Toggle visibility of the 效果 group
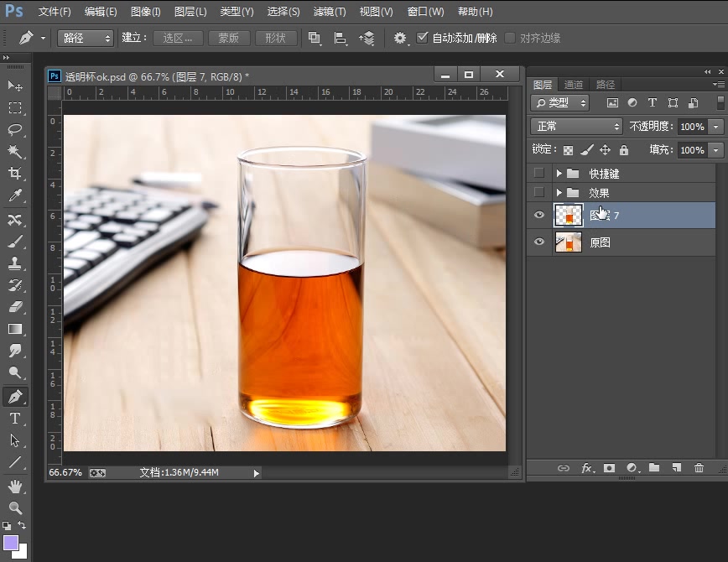 (x=539, y=193)
